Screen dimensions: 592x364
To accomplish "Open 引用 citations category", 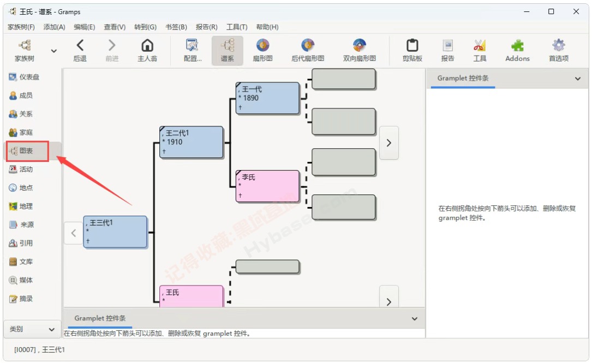I will point(21,243).
